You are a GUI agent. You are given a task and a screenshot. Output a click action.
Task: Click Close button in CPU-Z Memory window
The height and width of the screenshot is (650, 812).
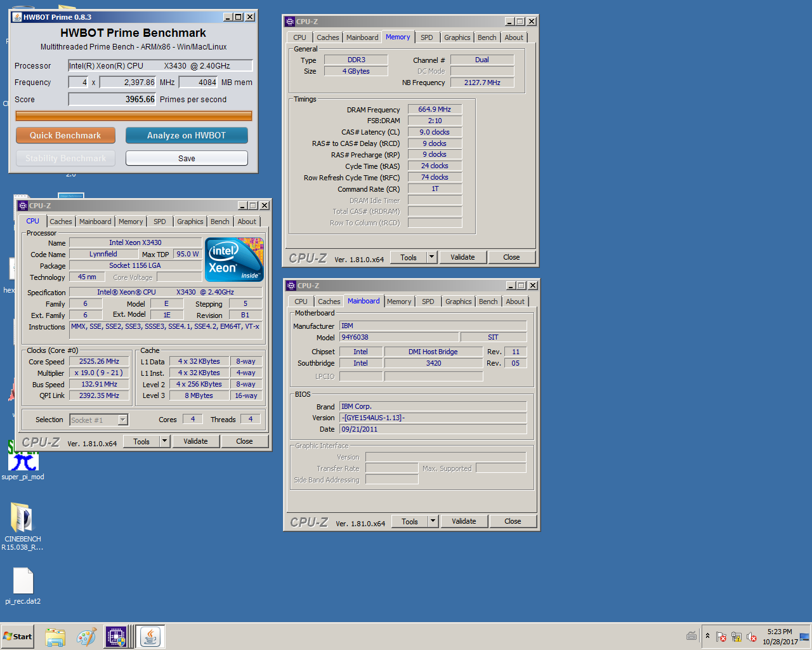(x=512, y=257)
